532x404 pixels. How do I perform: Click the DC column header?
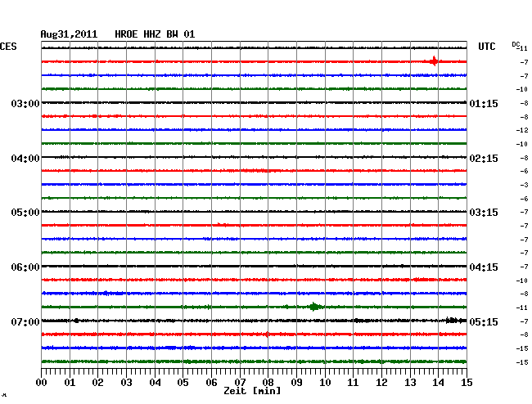[x=516, y=44]
